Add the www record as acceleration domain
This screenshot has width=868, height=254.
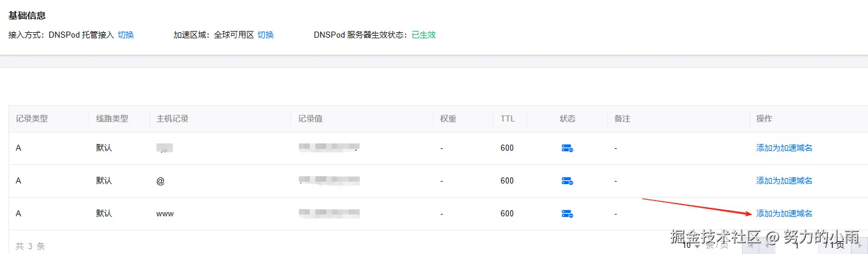tap(784, 213)
